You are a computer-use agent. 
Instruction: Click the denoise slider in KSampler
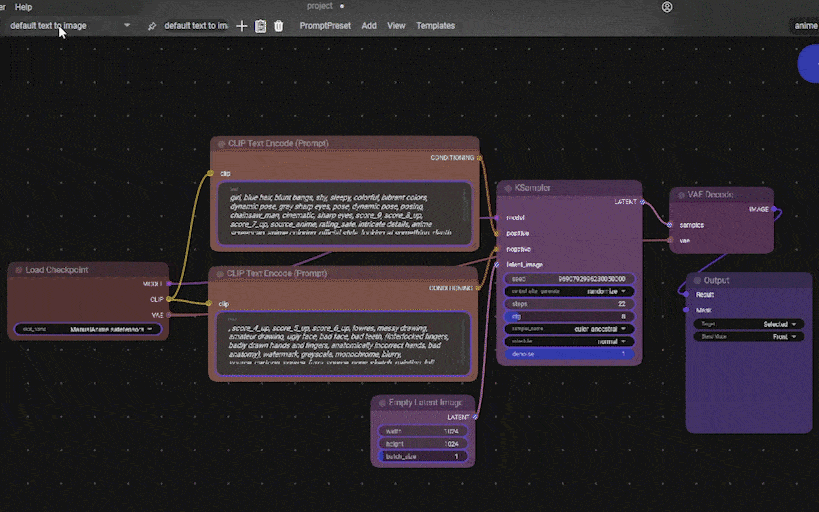pyautogui.click(x=569, y=354)
